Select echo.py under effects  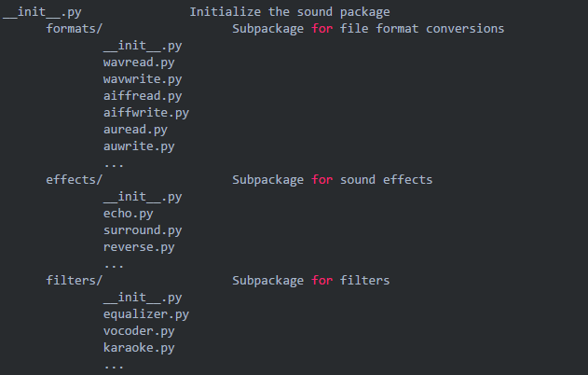129,214
